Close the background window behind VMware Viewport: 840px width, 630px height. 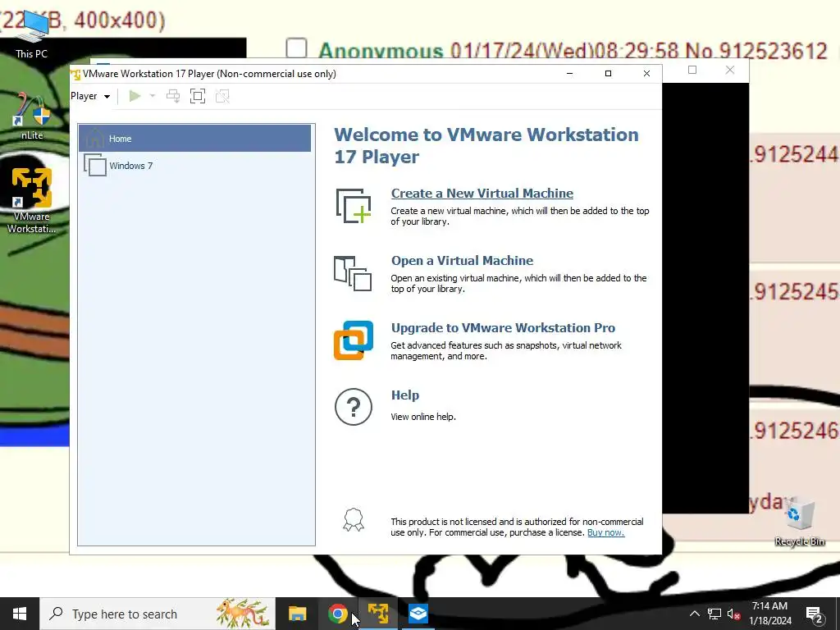729,71
